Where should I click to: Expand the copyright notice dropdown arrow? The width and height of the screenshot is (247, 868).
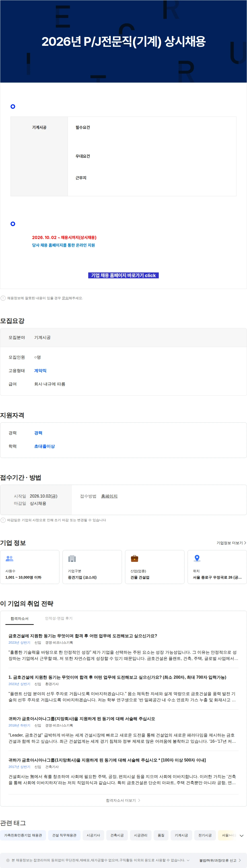coord(188,860)
